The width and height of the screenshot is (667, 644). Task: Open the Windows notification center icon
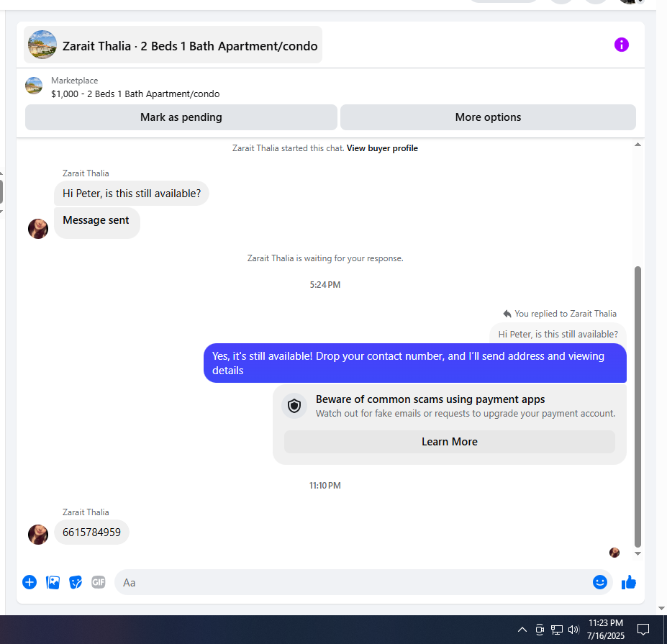[643, 629]
